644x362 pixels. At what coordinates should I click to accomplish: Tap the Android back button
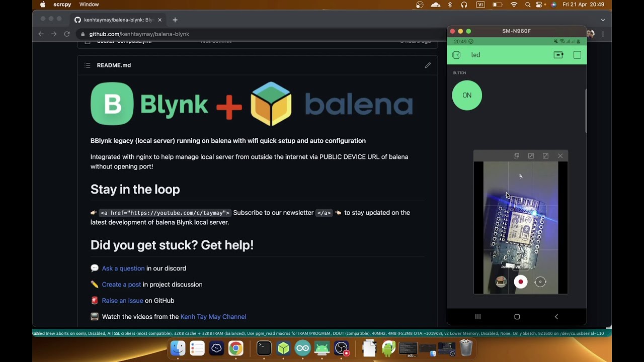(x=556, y=317)
